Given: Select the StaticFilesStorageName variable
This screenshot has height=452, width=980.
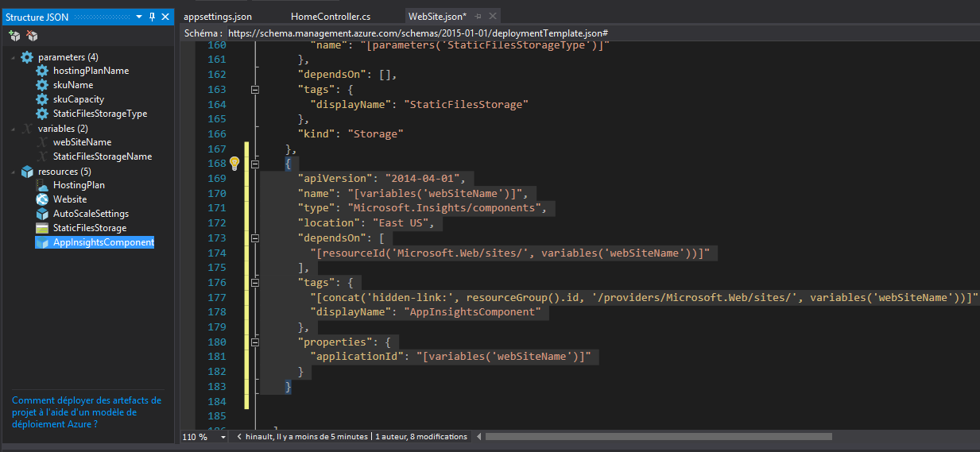Looking at the screenshot, I should click(x=103, y=156).
